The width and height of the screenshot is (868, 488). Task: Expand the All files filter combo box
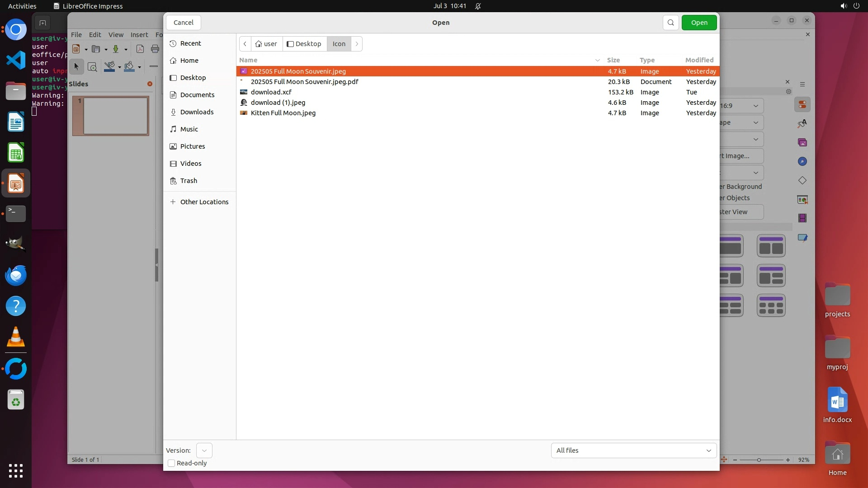pyautogui.click(x=633, y=450)
